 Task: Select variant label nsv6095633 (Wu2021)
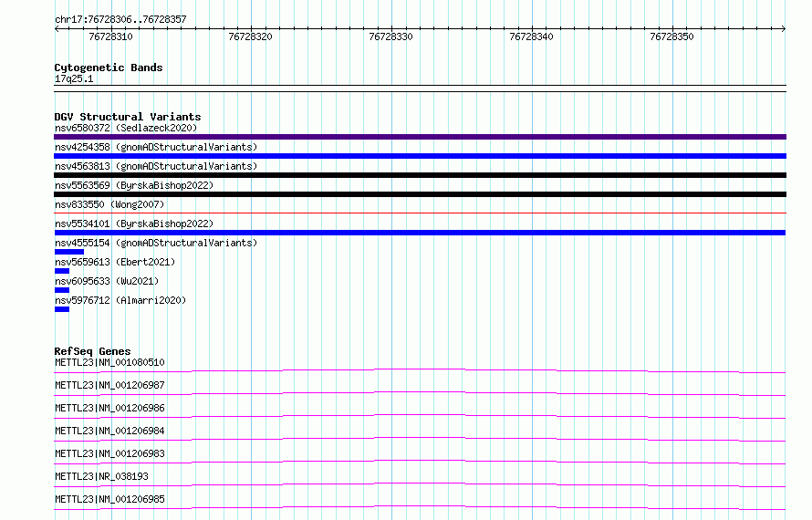107,281
